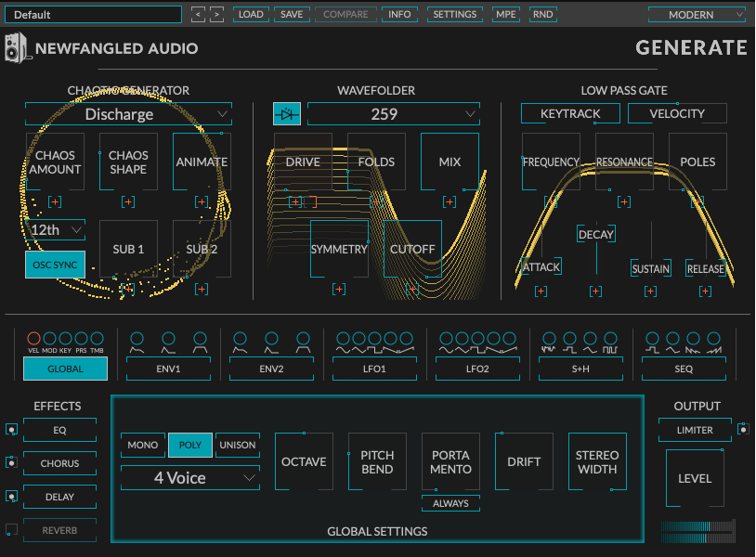This screenshot has width=756, height=557.
Task: Click the [+] modulation slot under CHAOS AMOUNT
Action: point(53,201)
